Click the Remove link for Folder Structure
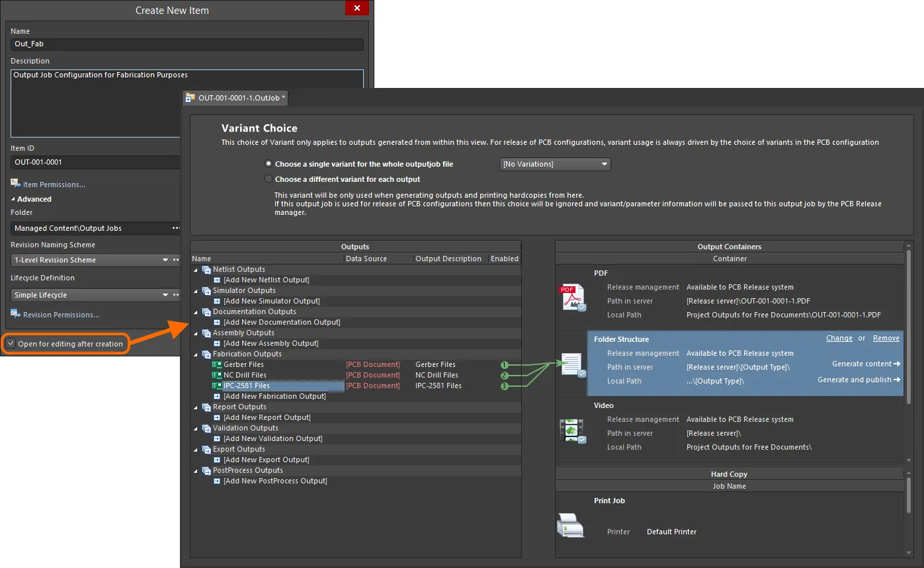 (886, 338)
